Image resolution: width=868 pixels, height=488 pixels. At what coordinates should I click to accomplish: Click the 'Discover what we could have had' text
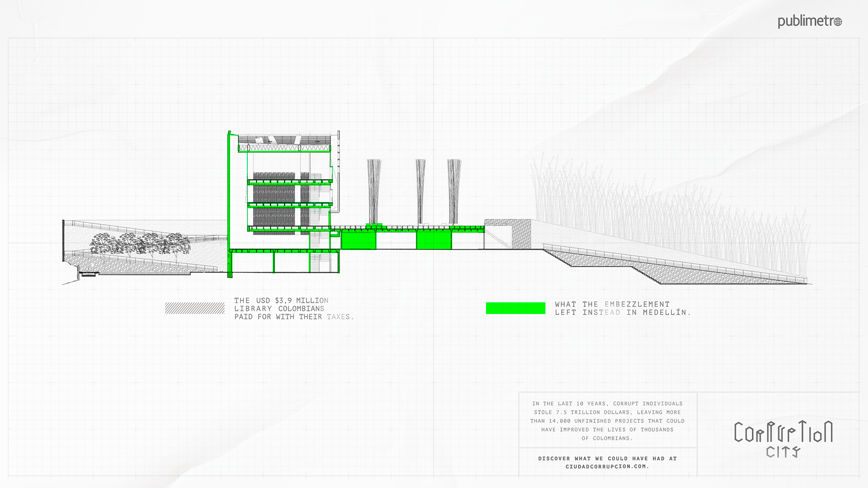click(x=607, y=458)
